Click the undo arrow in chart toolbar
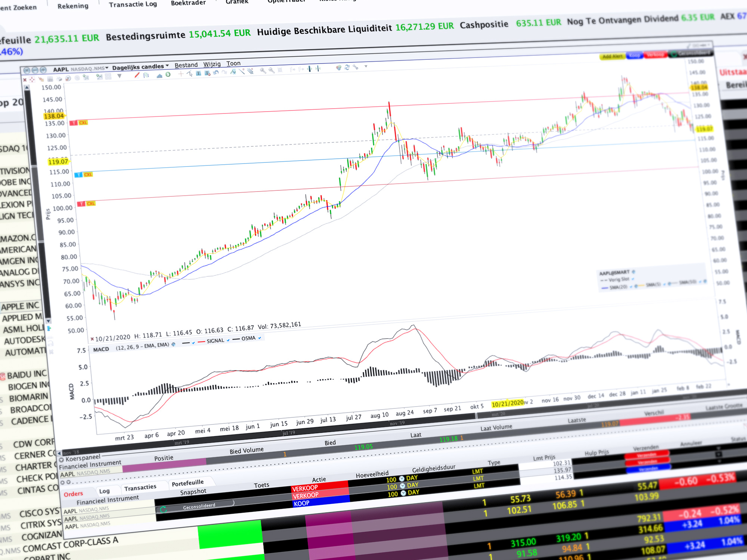The width and height of the screenshot is (747, 560). click(216, 72)
